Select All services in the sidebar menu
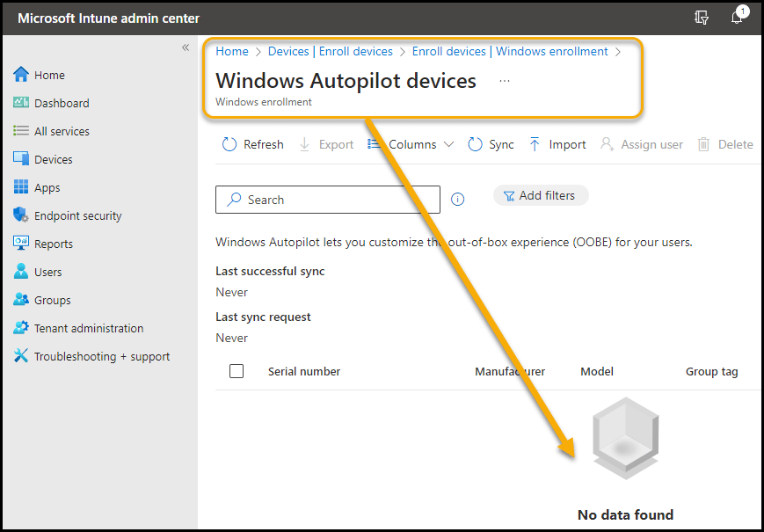This screenshot has width=764, height=532. tap(62, 132)
